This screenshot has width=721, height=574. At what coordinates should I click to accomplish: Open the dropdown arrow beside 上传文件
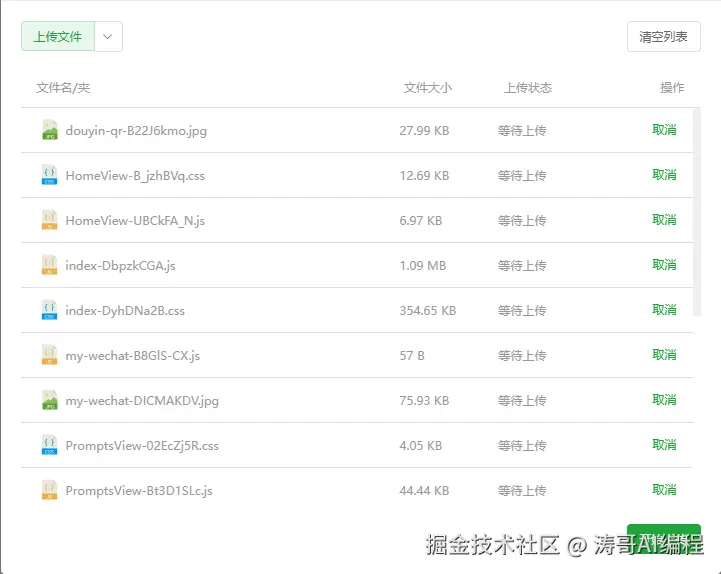[108, 36]
